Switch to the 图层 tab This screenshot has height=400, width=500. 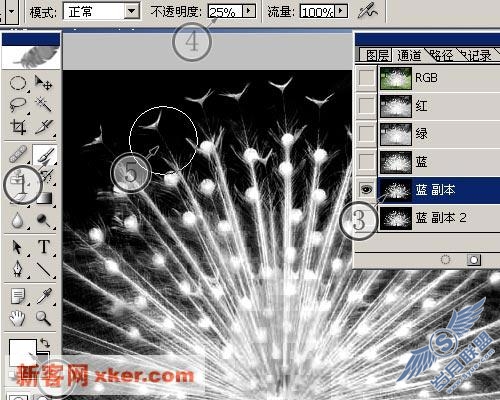click(x=377, y=55)
